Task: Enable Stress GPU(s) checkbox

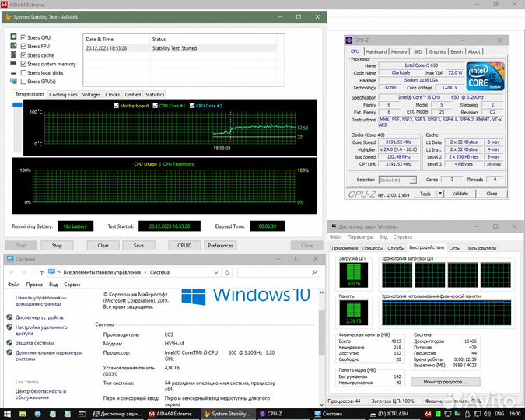Action: point(23,82)
